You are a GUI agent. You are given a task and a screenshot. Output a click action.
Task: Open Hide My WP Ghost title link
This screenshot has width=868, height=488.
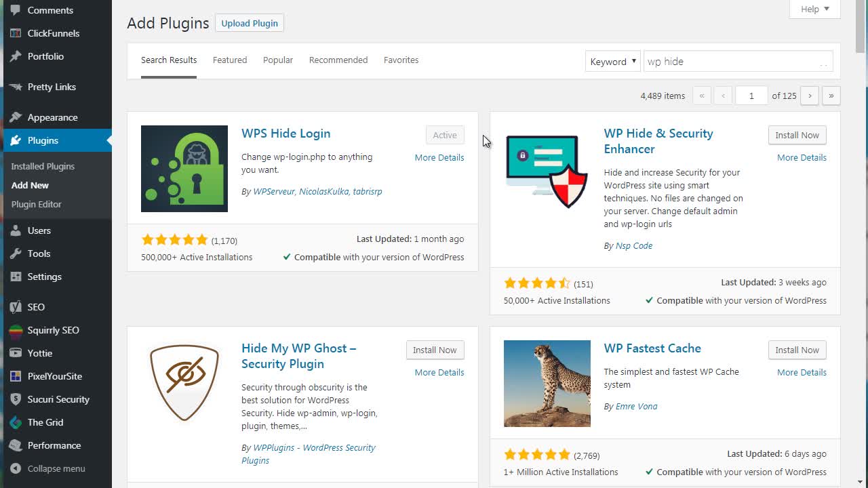pyautogui.click(x=299, y=356)
